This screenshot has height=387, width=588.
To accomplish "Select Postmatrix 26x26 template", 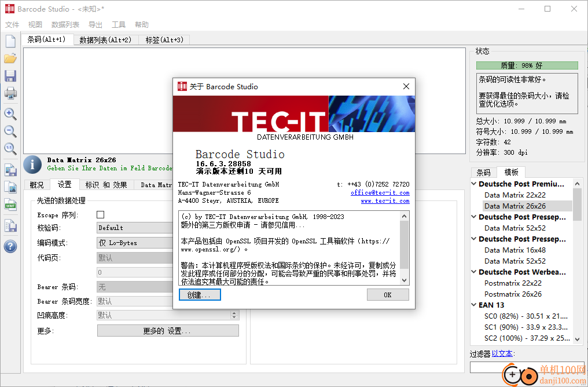I will coord(513,294).
